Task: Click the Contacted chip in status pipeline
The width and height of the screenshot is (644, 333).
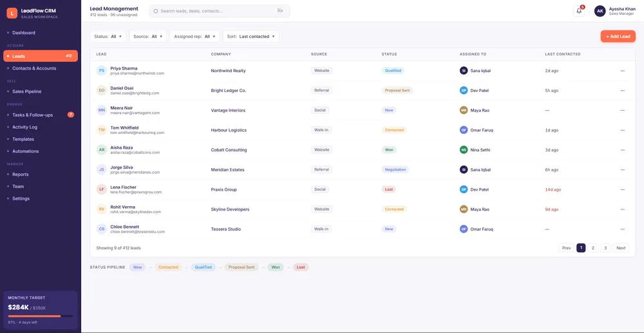Action: tap(168, 267)
